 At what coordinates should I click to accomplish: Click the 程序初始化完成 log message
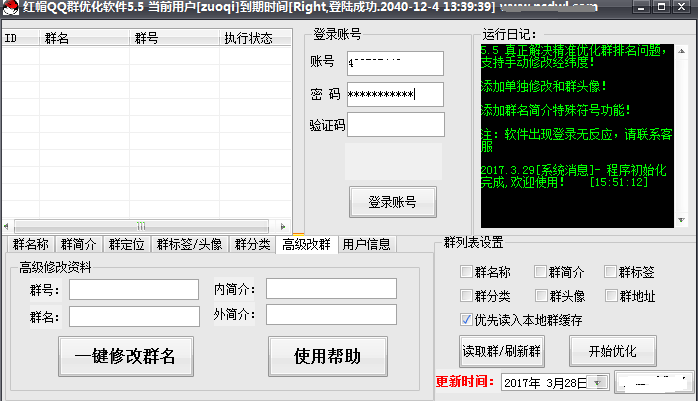[574, 176]
